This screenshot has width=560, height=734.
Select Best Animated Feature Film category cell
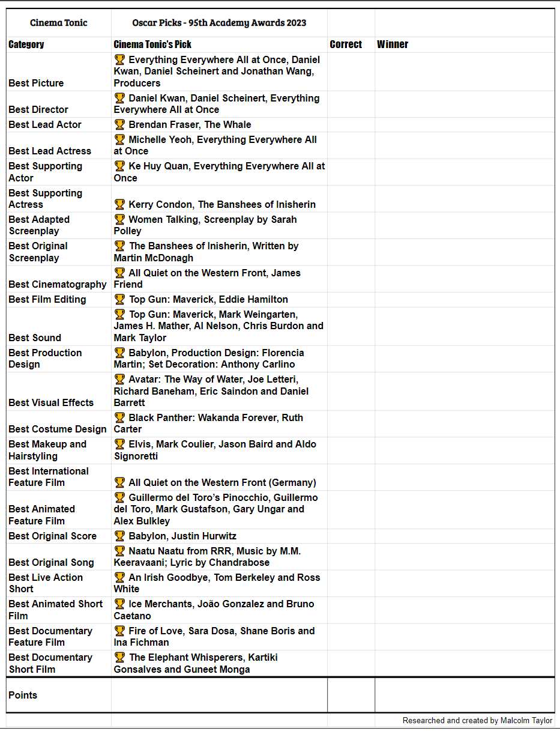coord(59,509)
